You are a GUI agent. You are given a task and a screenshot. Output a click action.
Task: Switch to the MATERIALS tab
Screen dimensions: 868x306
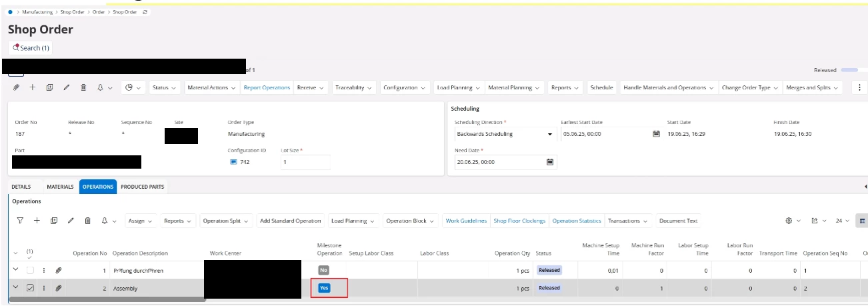[x=60, y=187]
